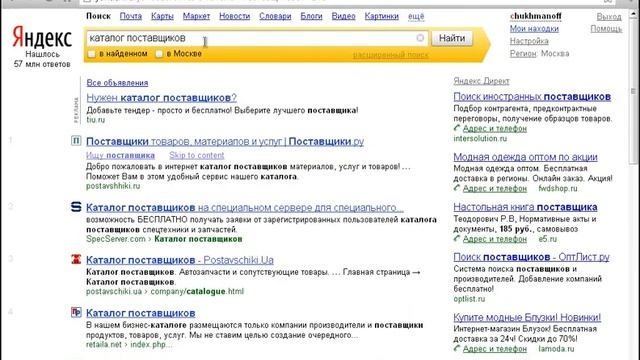Open the 'ещё' services dropdown
Screen dimensions: 640x360
(416, 16)
